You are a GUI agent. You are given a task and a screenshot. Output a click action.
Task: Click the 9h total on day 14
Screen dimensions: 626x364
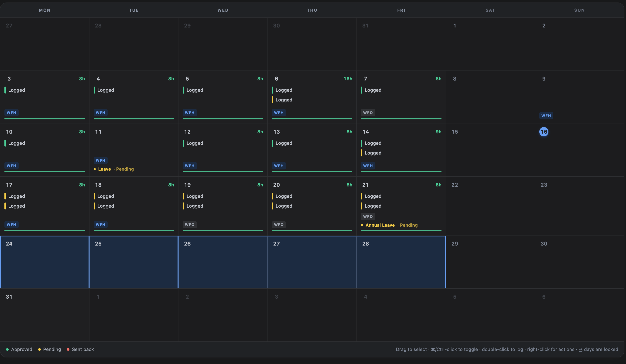pyautogui.click(x=438, y=132)
